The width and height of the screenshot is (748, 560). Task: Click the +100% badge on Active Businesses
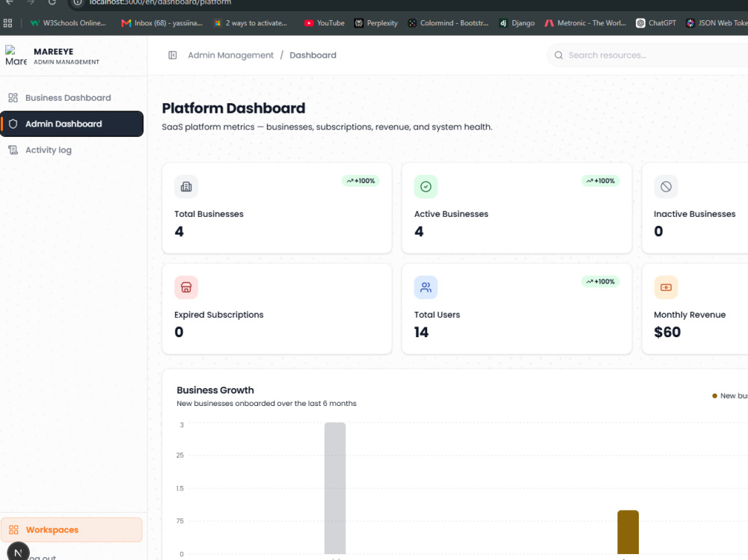(601, 181)
